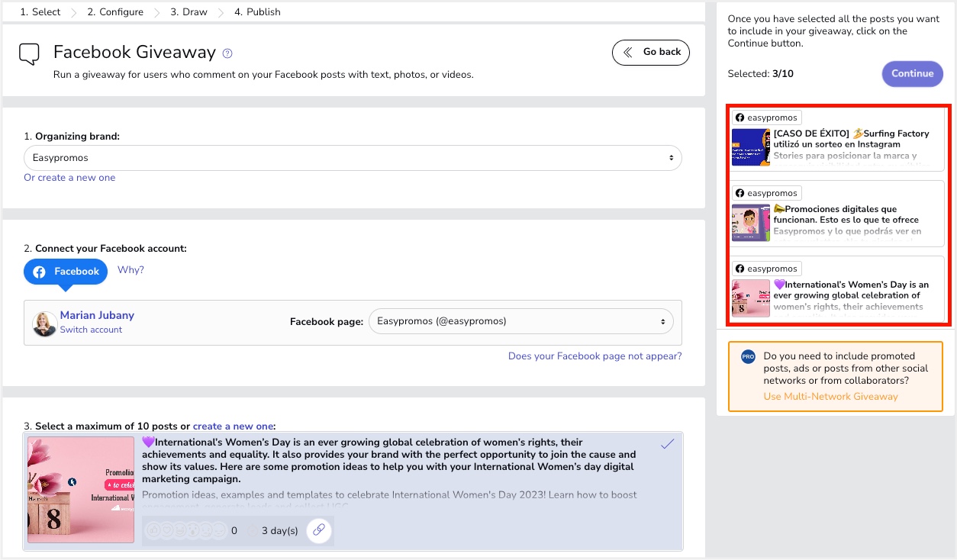Click the blue Facebook connect button
957x560 pixels.
point(66,272)
